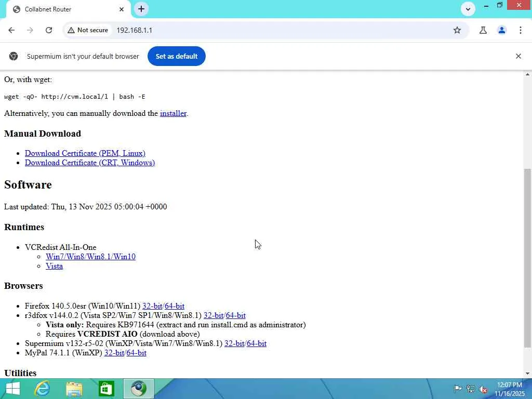The width and height of the screenshot is (532, 399).
Task: Download Certificate CRT for Windows
Action: click(90, 163)
